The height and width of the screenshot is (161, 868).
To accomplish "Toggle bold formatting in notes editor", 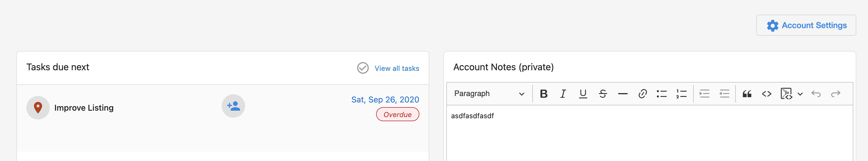I will click(543, 93).
